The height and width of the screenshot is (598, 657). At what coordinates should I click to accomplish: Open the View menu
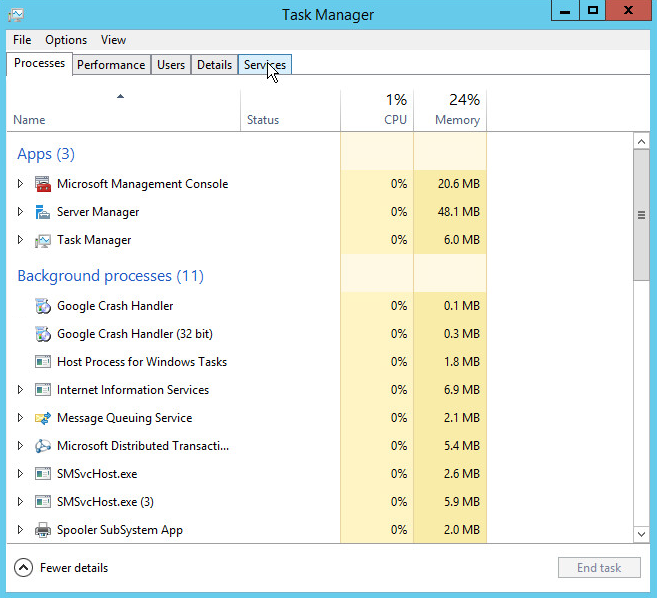(113, 40)
